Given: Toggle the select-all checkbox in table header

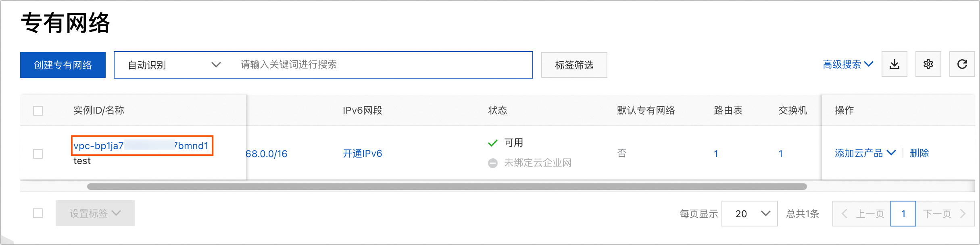Looking at the screenshot, I should [x=38, y=111].
